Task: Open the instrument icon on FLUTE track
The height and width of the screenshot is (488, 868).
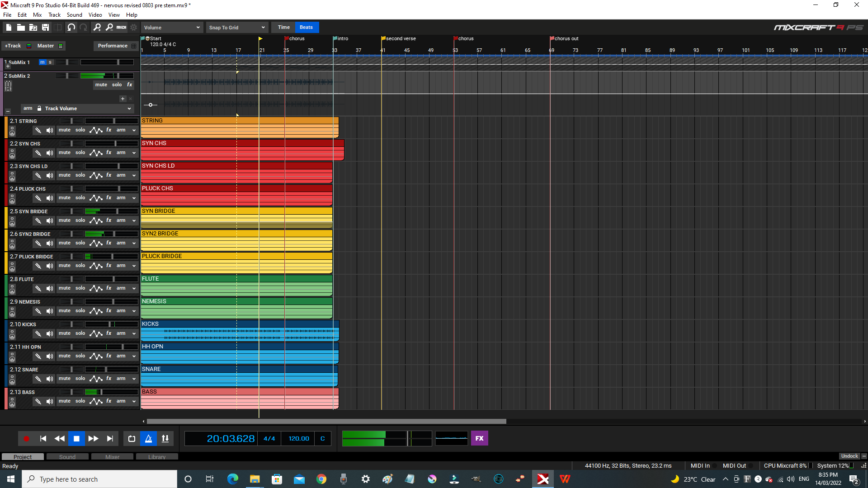Action: [38, 288]
